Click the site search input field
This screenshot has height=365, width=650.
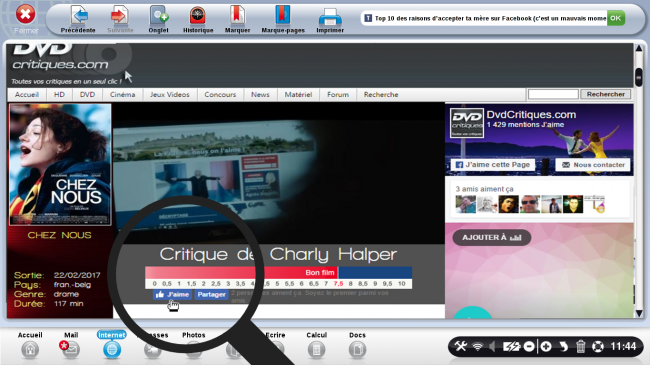(553, 94)
